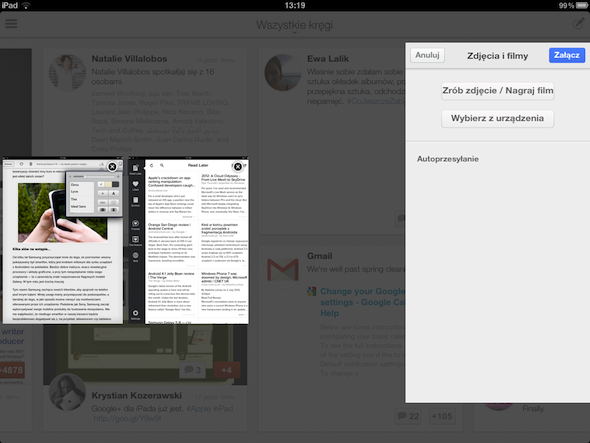Click the +105 plus-one counter
Image resolution: width=590 pixels, height=443 pixels.
tap(442, 416)
